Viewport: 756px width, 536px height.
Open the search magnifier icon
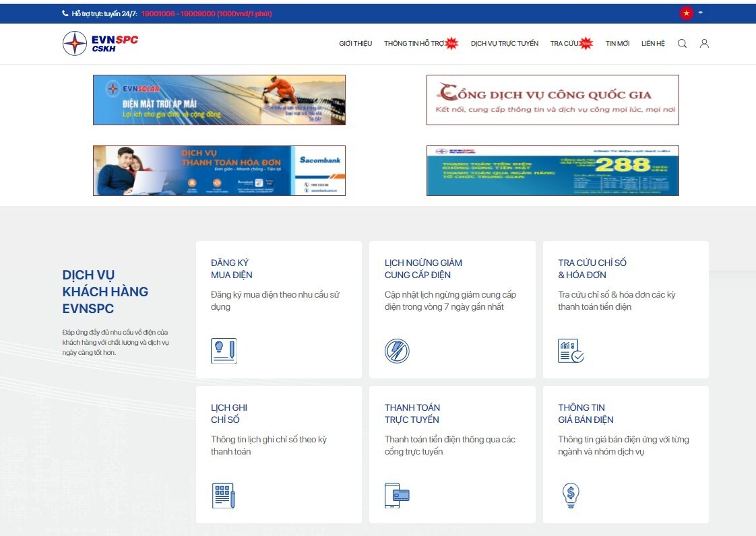(682, 44)
